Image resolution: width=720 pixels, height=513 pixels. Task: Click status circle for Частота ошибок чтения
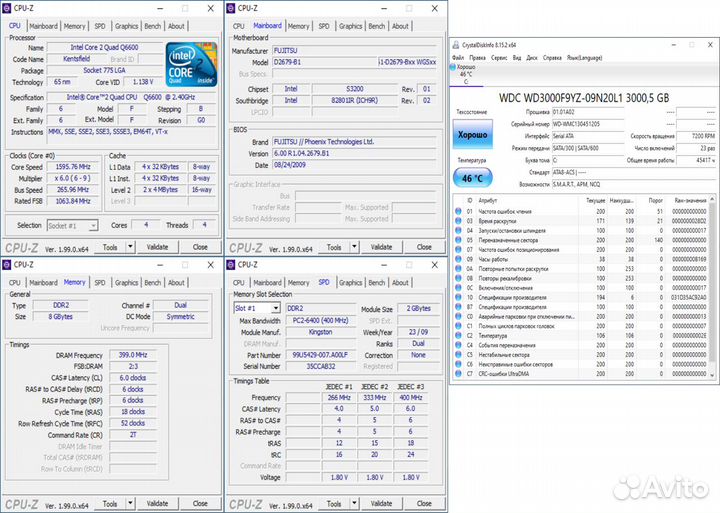tap(458, 212)
